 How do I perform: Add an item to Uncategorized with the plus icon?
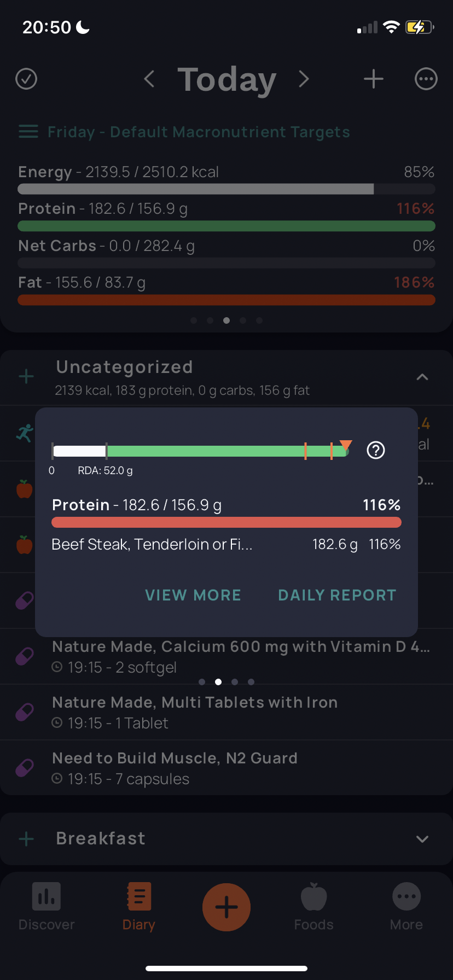tap(26, 376)
